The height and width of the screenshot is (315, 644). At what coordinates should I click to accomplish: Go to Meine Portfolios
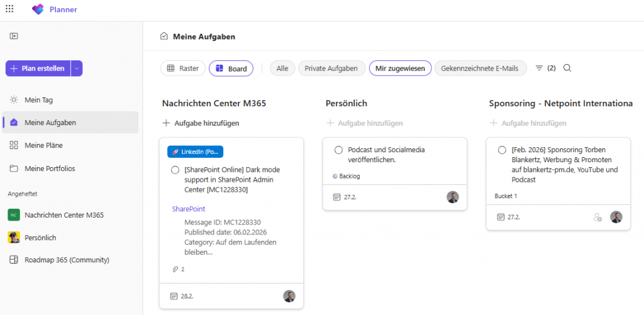pos(50,168)
